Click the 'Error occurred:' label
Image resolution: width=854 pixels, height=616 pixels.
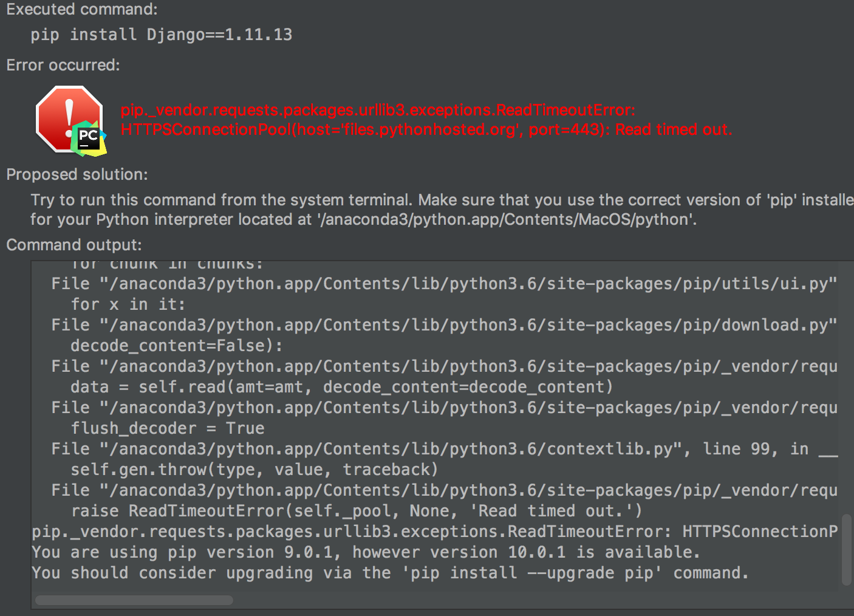point(63,65)
